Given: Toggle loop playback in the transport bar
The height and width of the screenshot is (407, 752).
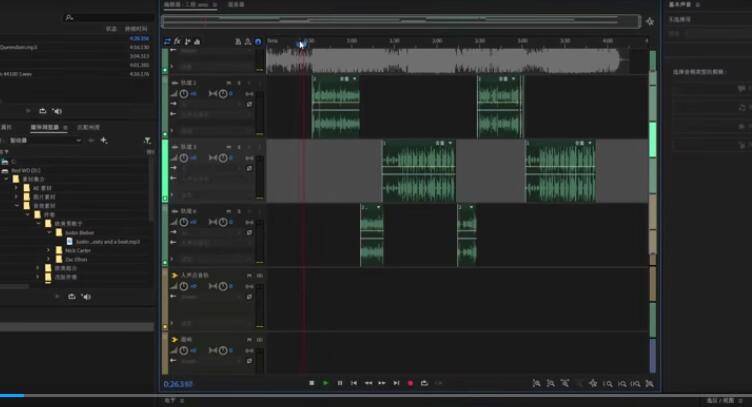Looking at the screenshot, I should (x=424, y=383).
